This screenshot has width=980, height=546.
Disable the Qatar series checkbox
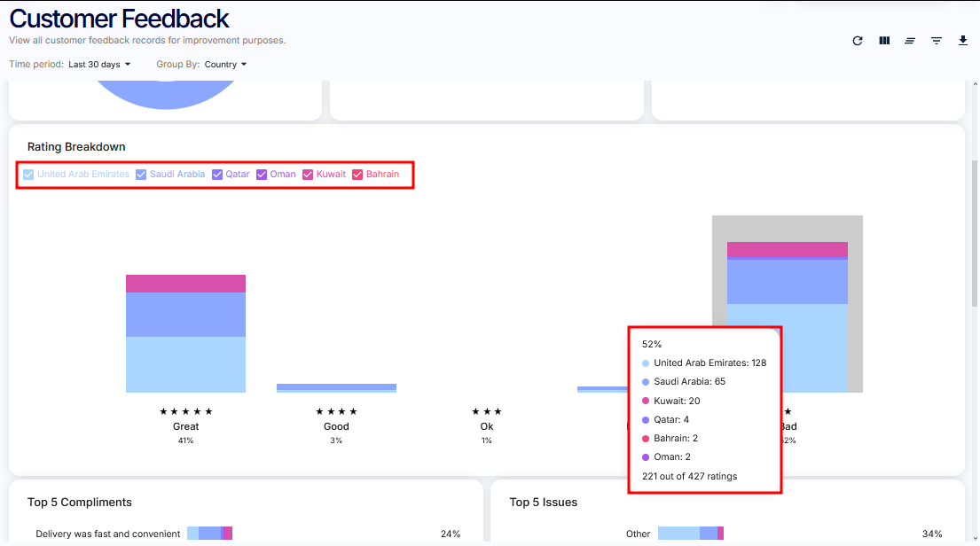pos(217,175)
